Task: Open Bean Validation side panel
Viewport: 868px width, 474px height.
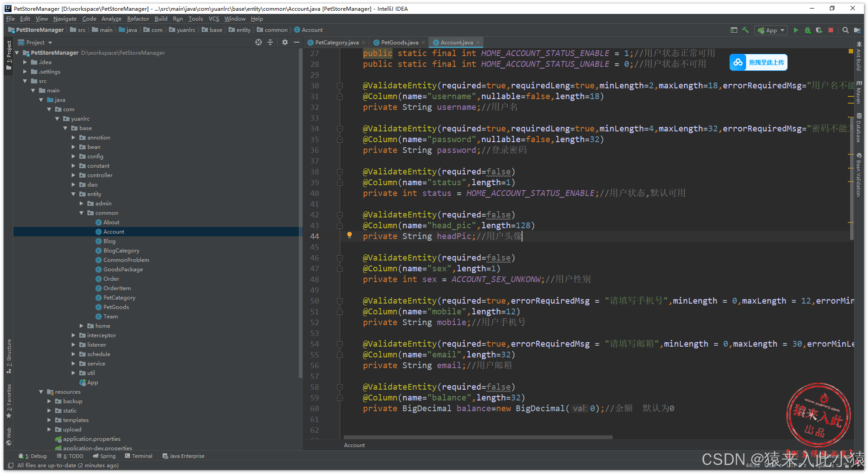Action: 859,175
